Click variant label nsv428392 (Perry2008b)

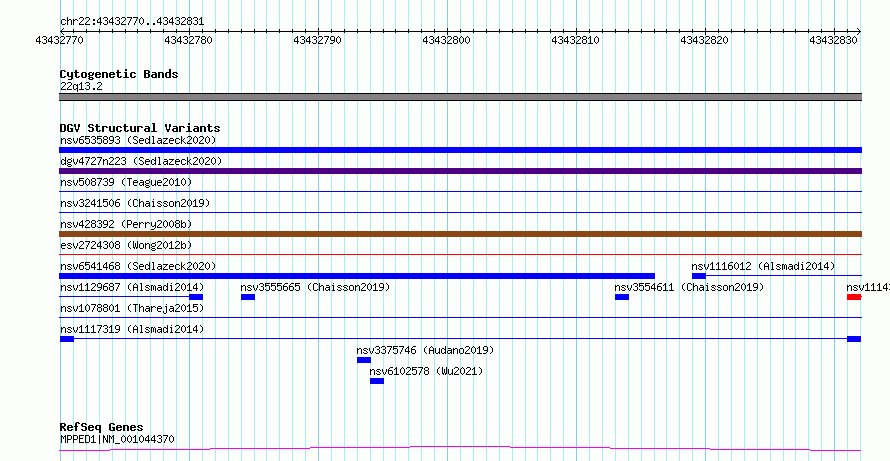click(x=126, y=224)
